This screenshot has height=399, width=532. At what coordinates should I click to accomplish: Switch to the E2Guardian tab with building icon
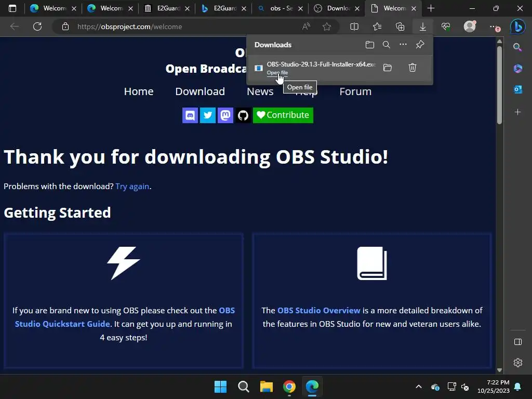tap(167, 8)
